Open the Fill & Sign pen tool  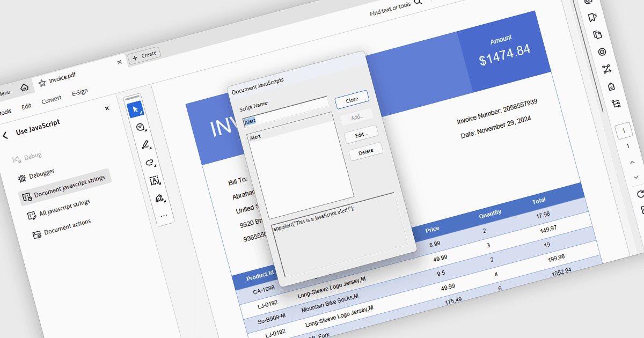[x=159, y=198]
